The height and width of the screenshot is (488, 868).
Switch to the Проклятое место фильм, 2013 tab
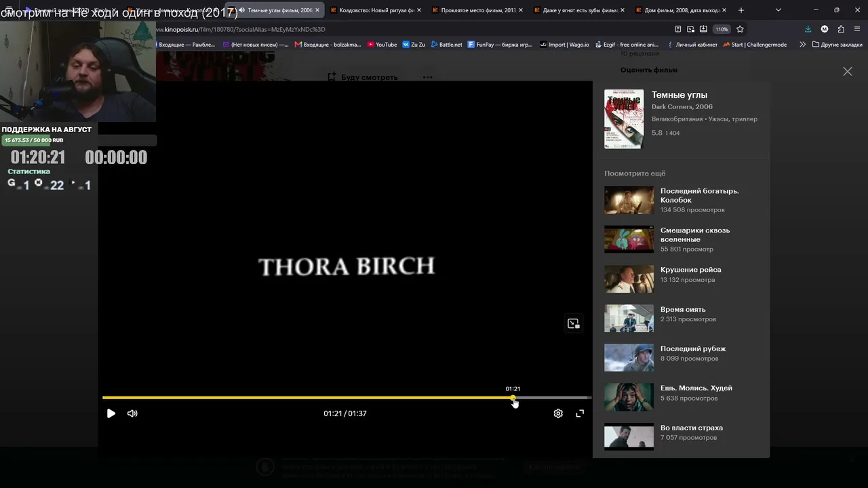pyautogui.click(x=477, y=10)
